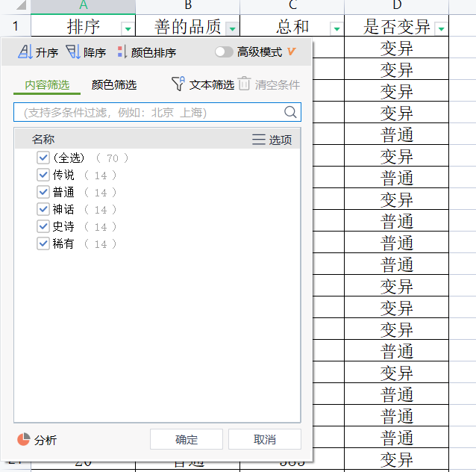This screenshot has height=472, width=476.
Task: Click the 清空条件 trash icon
Action: (x=244, y=84)
